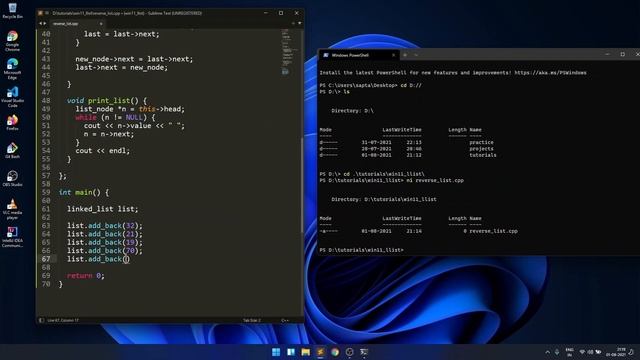Click reverse_list.cpp in PowerShell output
640x360 pixels.
(x=493, y=231)
